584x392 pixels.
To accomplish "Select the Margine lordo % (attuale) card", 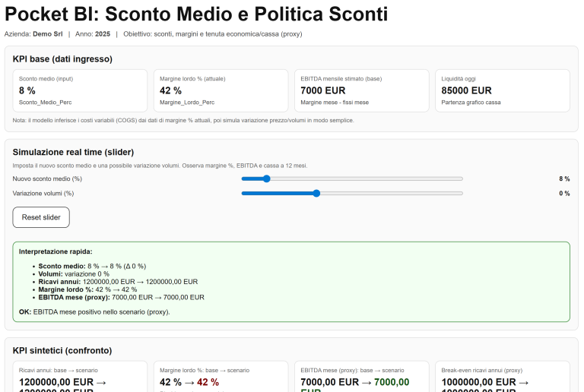I will [221, 90].
